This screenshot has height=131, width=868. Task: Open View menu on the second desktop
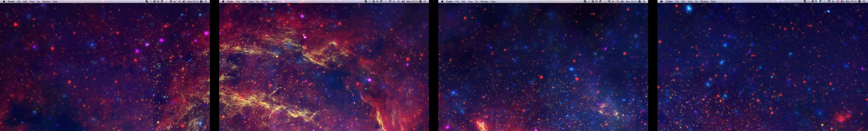(251, 2)
